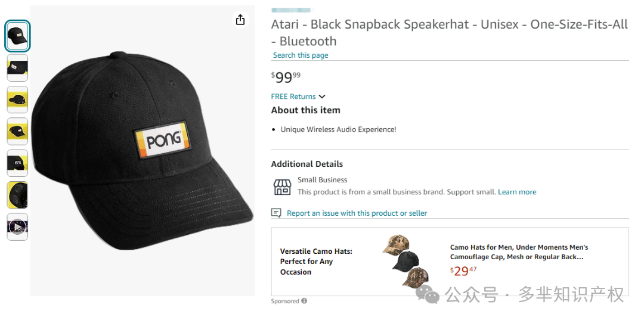Click Report an issue with this product

[x=357, y=213]
